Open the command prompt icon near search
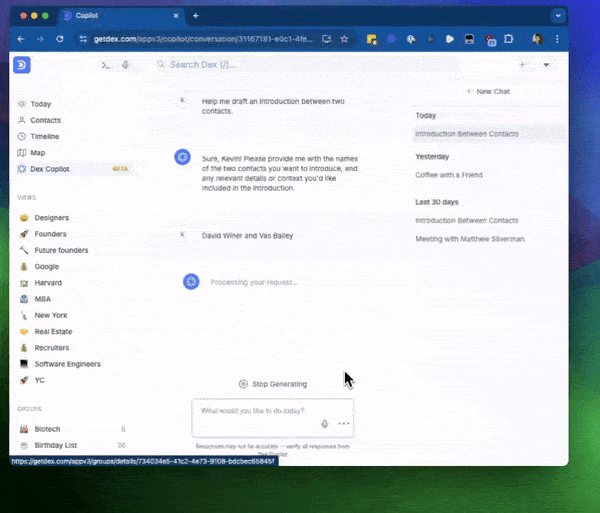Image resolution: width=600 pixels, height=513 pixels. pos(106,65)
